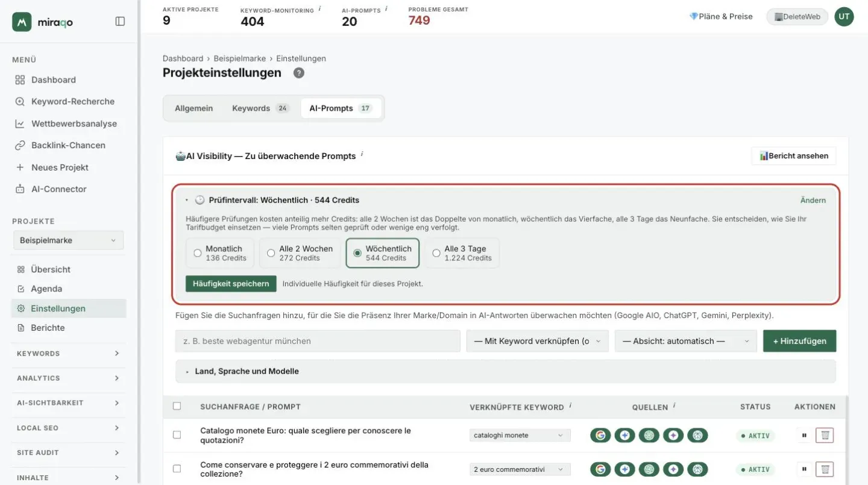
Task: Click the help icon beside Projekteinstellungen
Action: pyautogui.click(x=299, y=73)
